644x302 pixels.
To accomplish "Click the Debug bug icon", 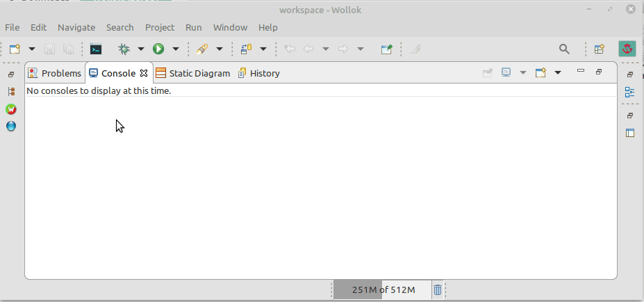I will coord(124,49).
